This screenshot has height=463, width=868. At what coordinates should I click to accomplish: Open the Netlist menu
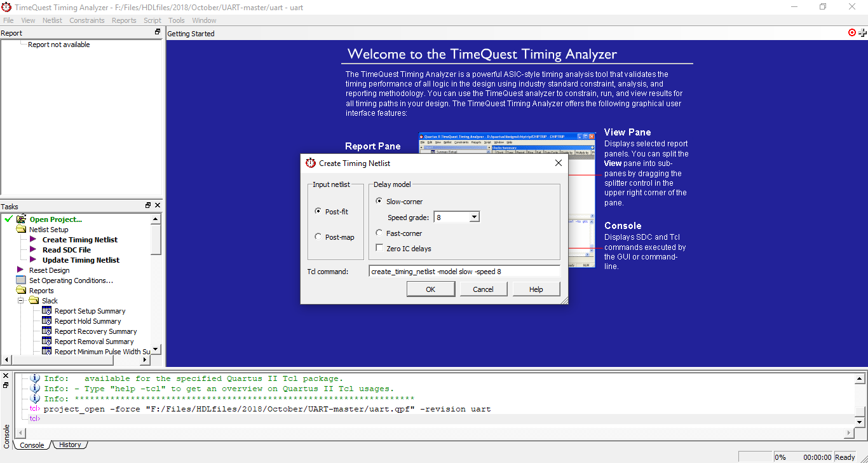pyautogui.click(x=52, y=20)
